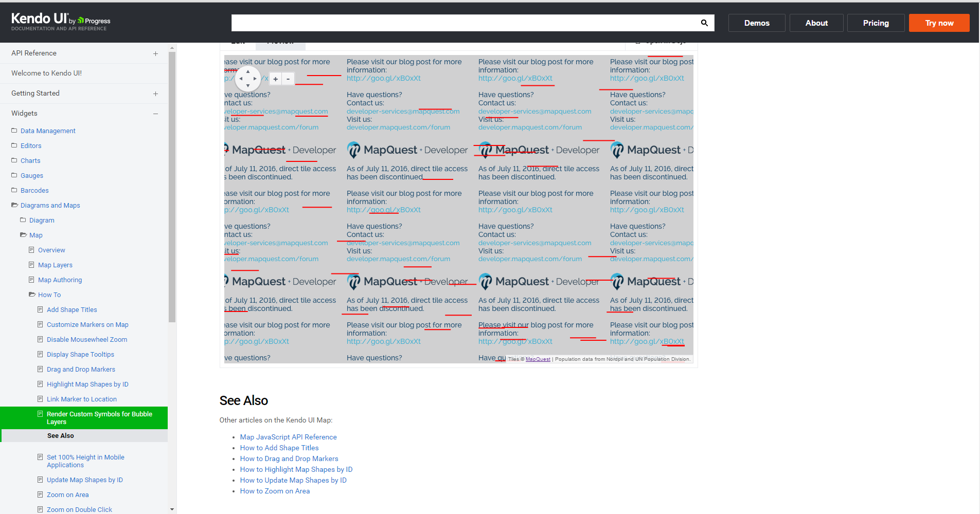Screen dimensions: 980x514
Task: Click the document icon beside Drag and Drop Markers
Action: coord(40,369)
